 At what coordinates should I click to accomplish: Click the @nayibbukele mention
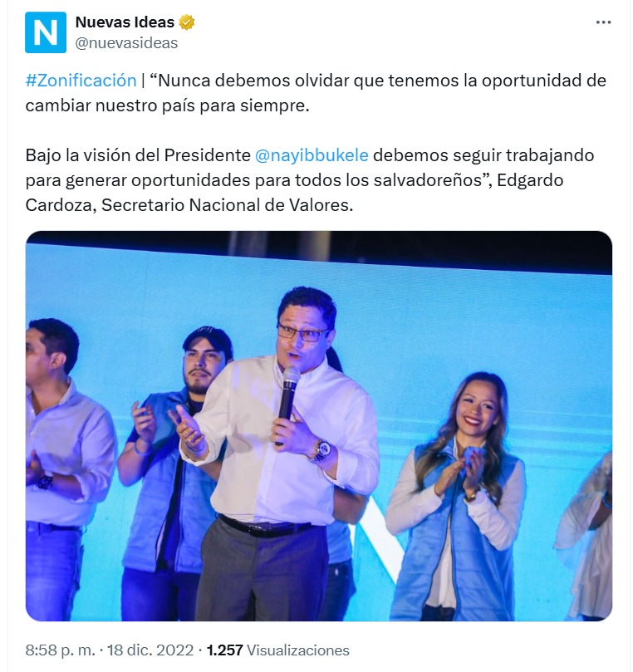[312, 155]
